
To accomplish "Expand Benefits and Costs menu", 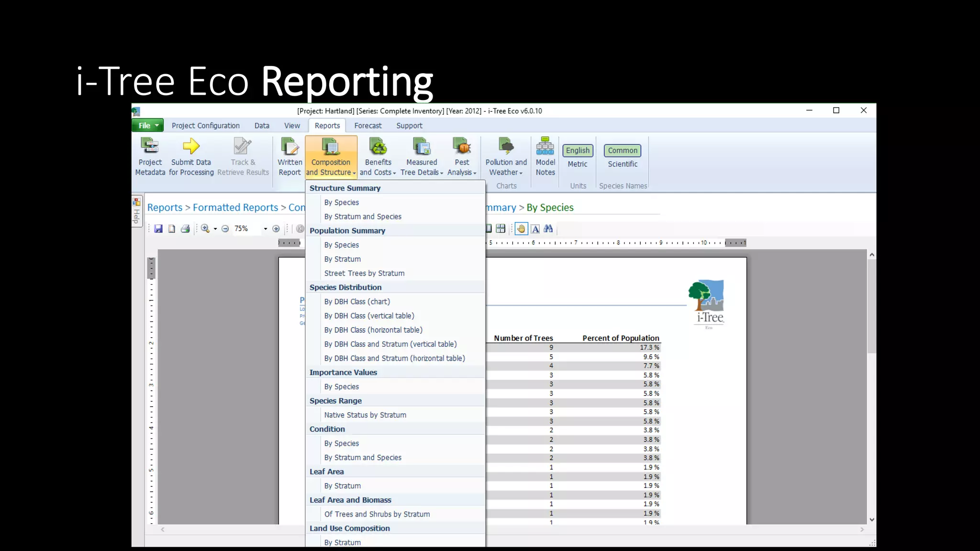I will [378, 158].
